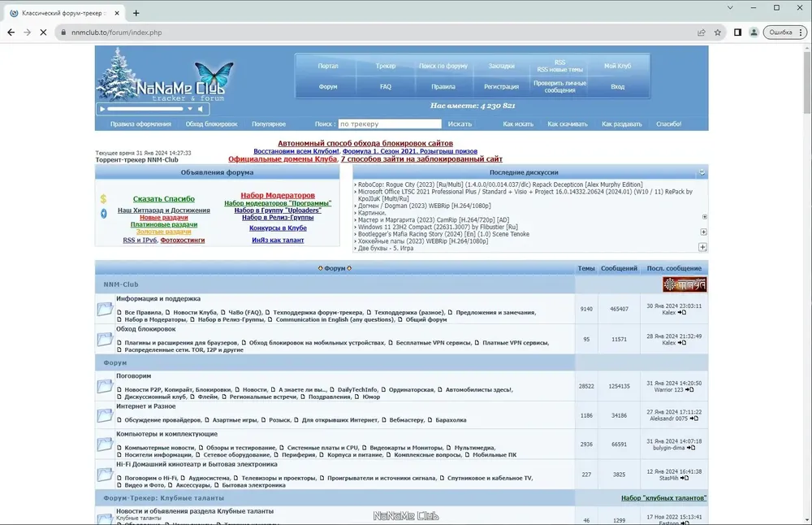Click the right arrow icon beside Форум header
This screenshot has height=525, width=812.
coord(349,268)
